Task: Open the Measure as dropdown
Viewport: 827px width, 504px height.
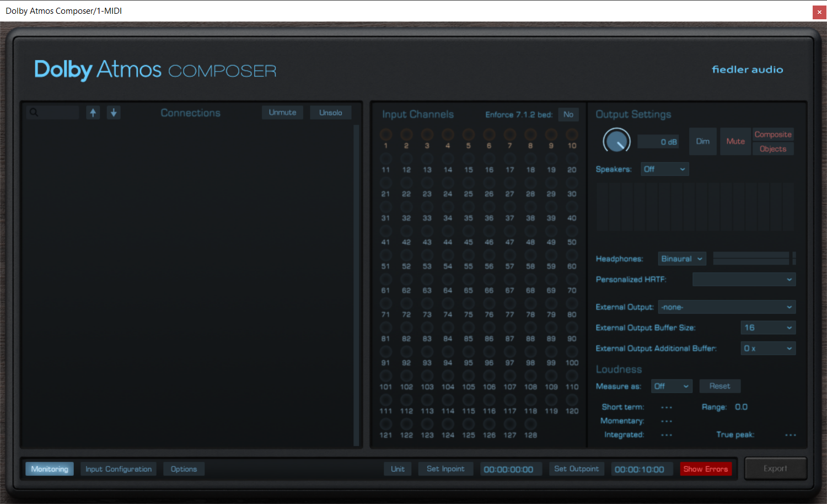Action: coord(672,386)
